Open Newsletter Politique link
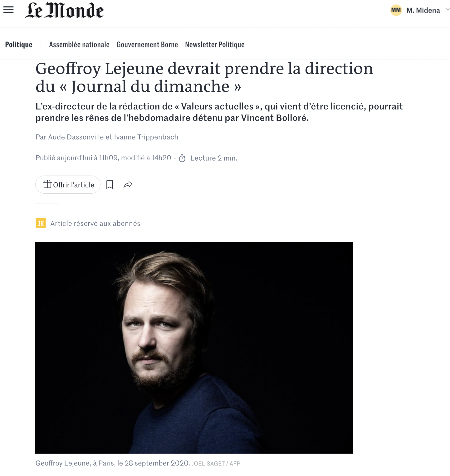The width and height of the screenshot is (450, 476). click(x=215, y=45)
